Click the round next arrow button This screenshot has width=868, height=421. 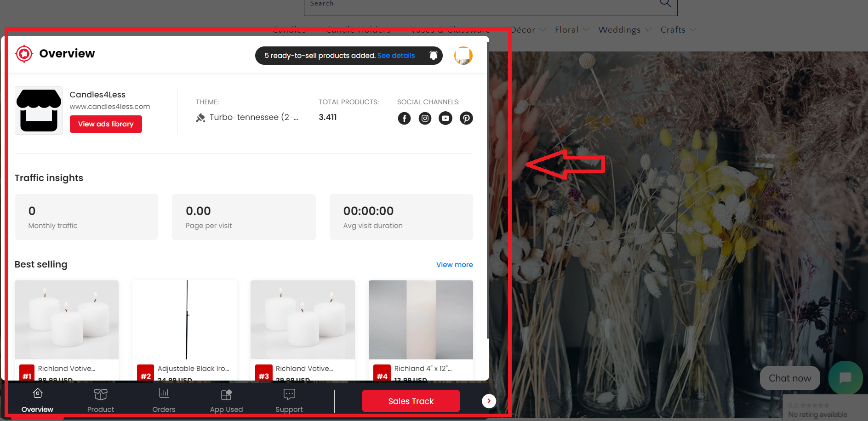pyautogui.click(x=489, y=401)
